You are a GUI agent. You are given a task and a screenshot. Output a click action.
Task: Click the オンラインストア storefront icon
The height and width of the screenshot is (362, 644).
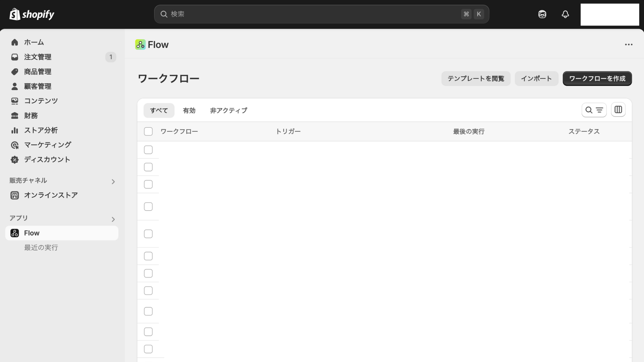[x=14, y=195]
